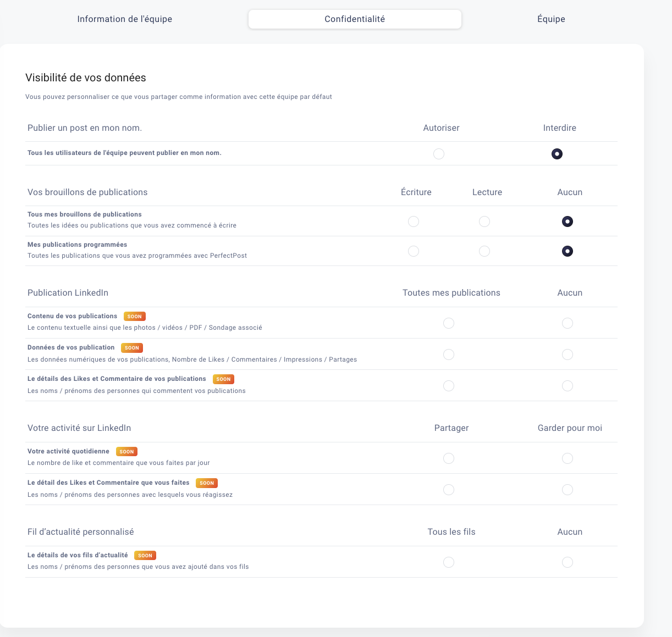
Task: Choose Aucun for Données de vos publication
Action: click(568, 354)
